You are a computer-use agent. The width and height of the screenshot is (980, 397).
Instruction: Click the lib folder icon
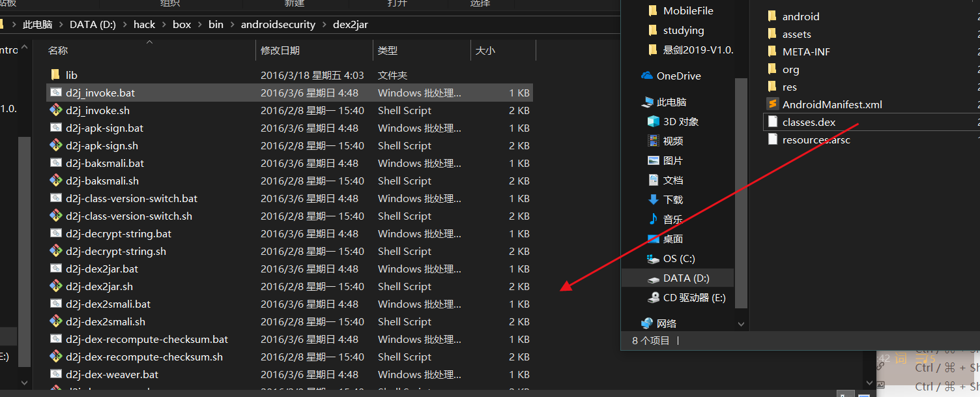55,75
